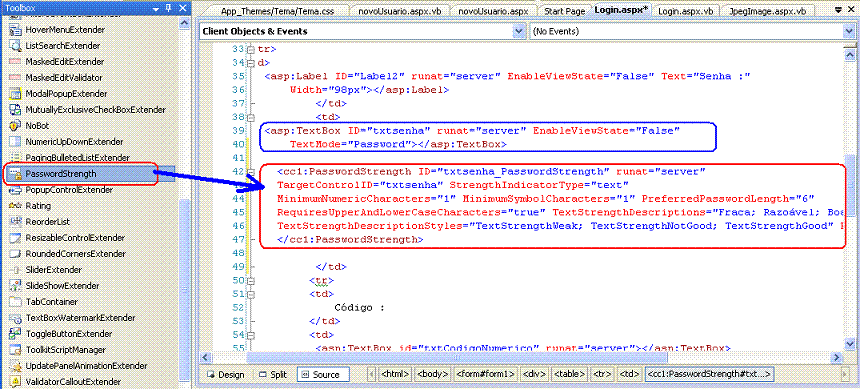Click scroll-left arrow of code editor
This screenshot has height=389, width=860.
click(x=205, y=358)
